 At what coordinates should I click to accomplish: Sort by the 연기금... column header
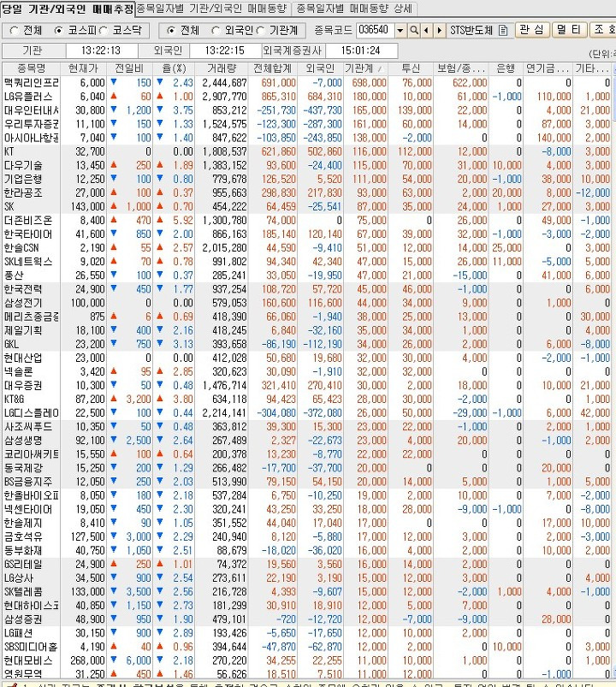[548, 68]
